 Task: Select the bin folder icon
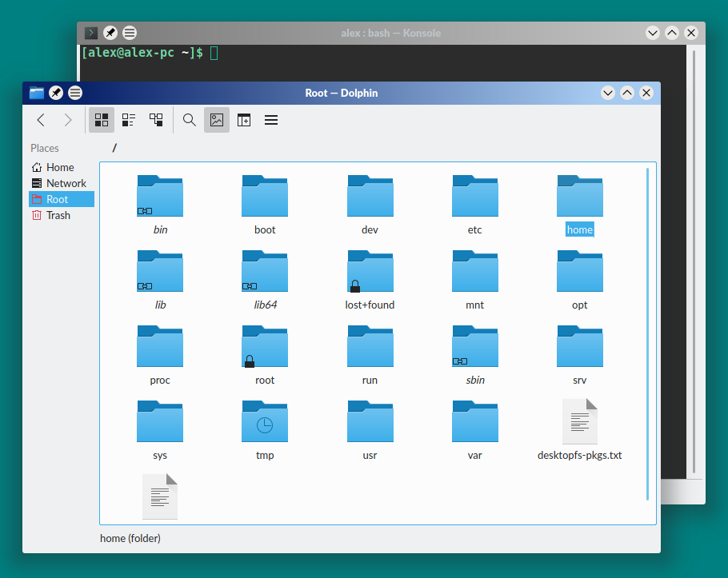(160, 196)
